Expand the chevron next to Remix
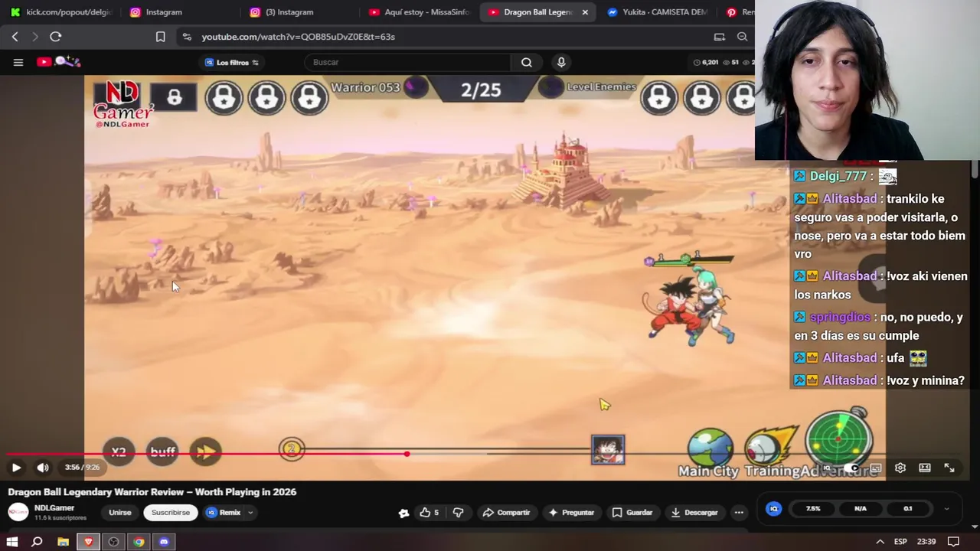The height and width of the screenshot is (551, 980). (250, 513)
